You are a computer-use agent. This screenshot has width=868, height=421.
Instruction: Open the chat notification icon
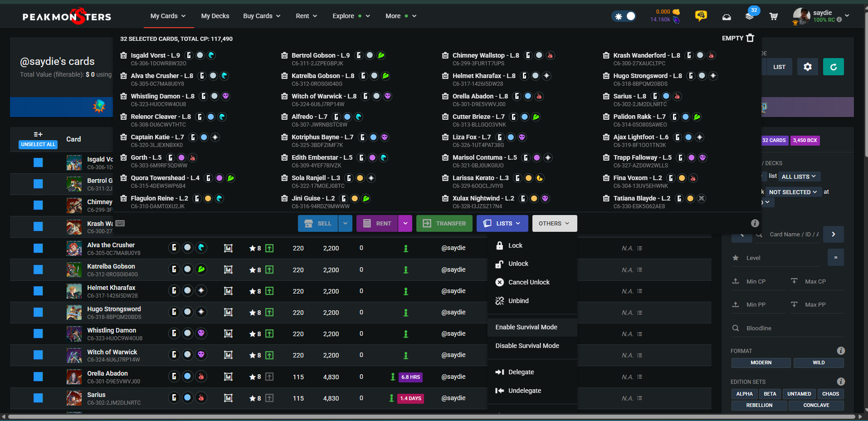pos(701,16)
